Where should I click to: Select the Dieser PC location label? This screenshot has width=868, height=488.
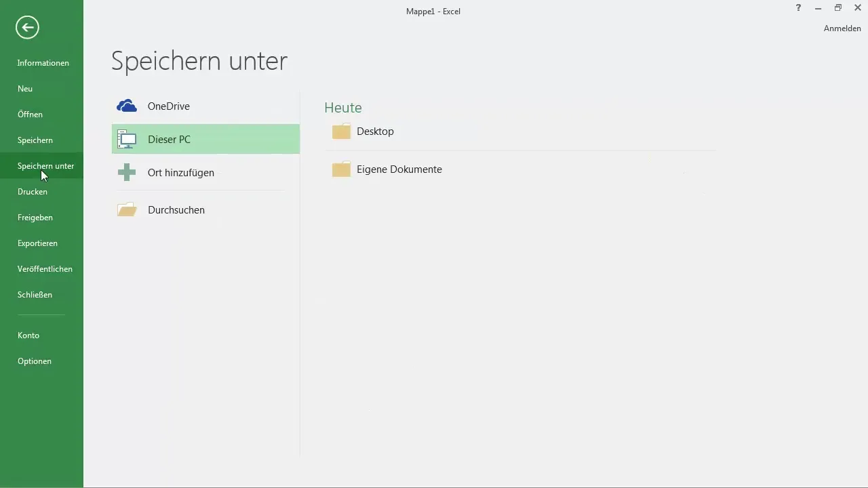(169, 140)
